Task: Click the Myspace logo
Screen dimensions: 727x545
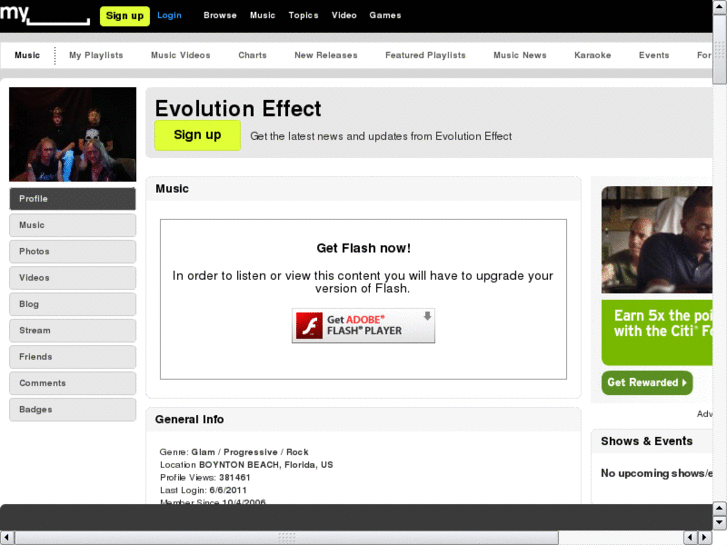Action: [45, 15]
